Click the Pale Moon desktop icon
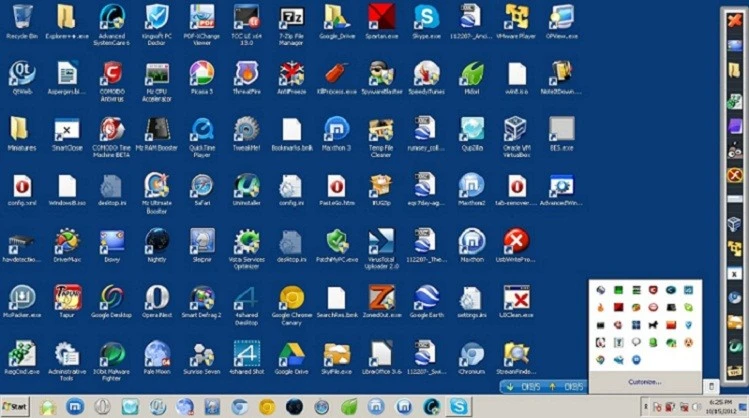Image resolution: width=749 pixels, height=418 pixels. pos(157,357)
